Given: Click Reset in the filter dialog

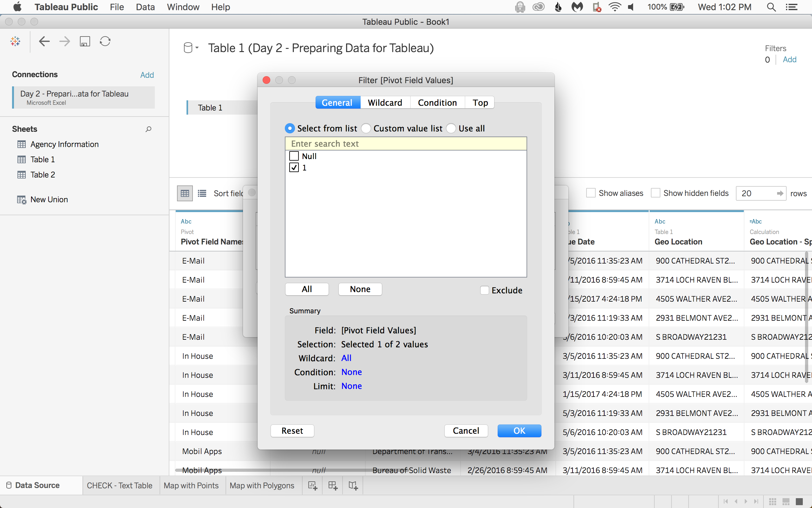Looking at the screenshot, I should [x=292, y=431].
